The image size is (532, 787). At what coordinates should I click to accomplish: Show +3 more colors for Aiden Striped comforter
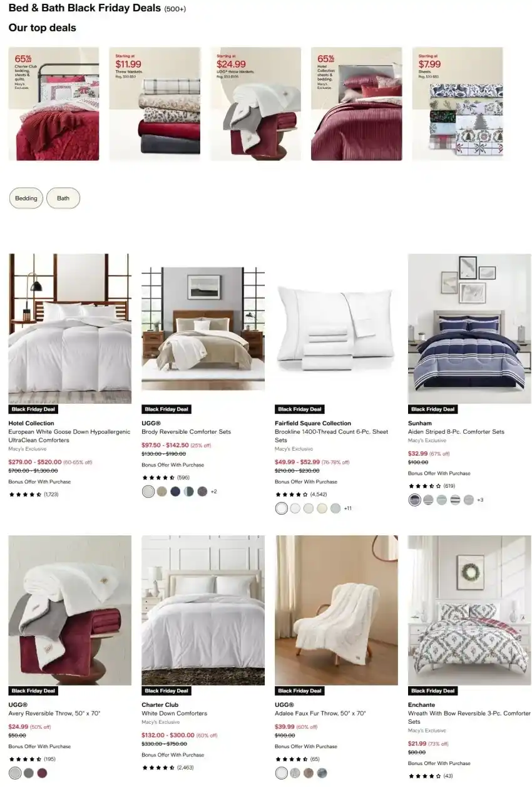pyautogui.click(x=480, y=500)
